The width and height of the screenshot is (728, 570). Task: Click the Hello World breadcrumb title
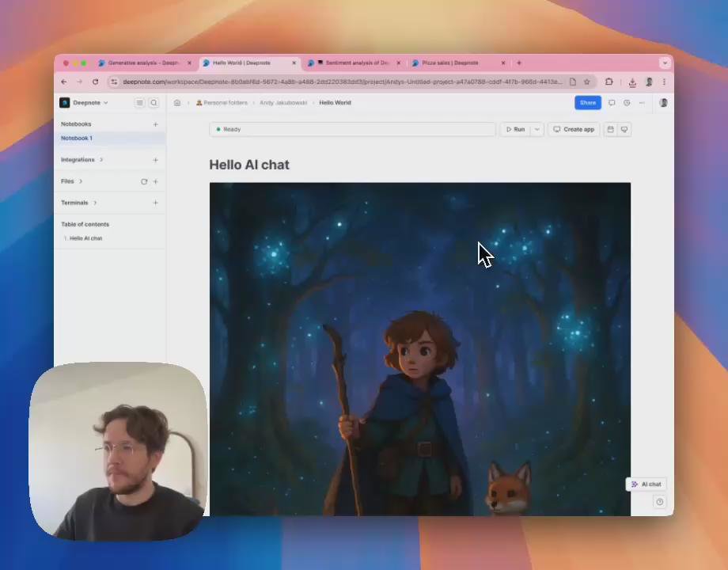pyautogui.click(x=336, y=103)
